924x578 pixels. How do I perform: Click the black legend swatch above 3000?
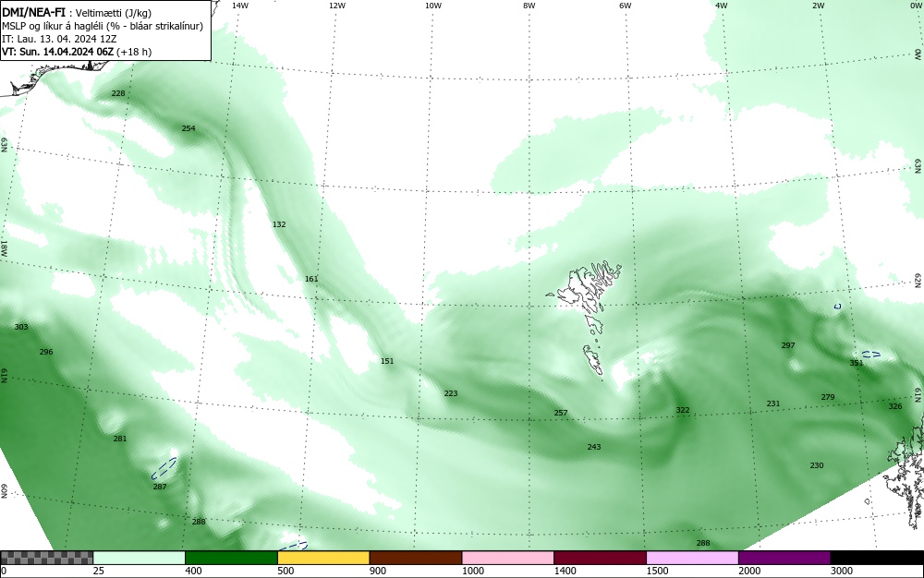[877, 558]
